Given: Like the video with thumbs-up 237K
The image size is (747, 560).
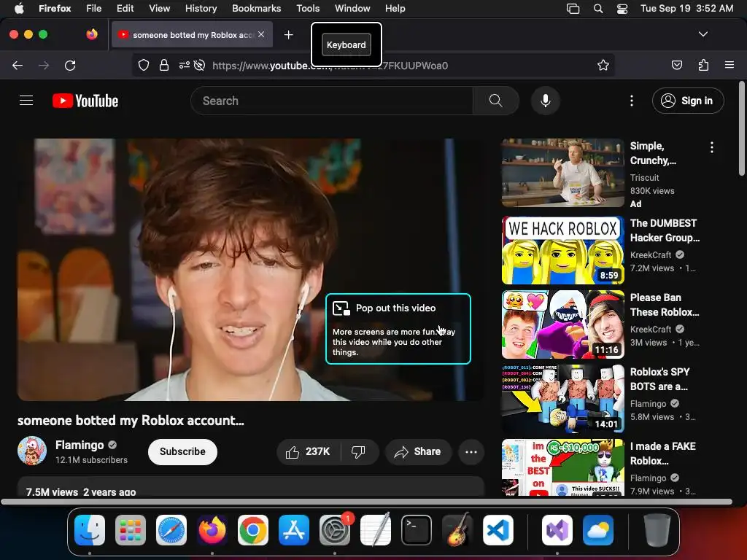Looking at the screenshot, I should tap(309, 451).
